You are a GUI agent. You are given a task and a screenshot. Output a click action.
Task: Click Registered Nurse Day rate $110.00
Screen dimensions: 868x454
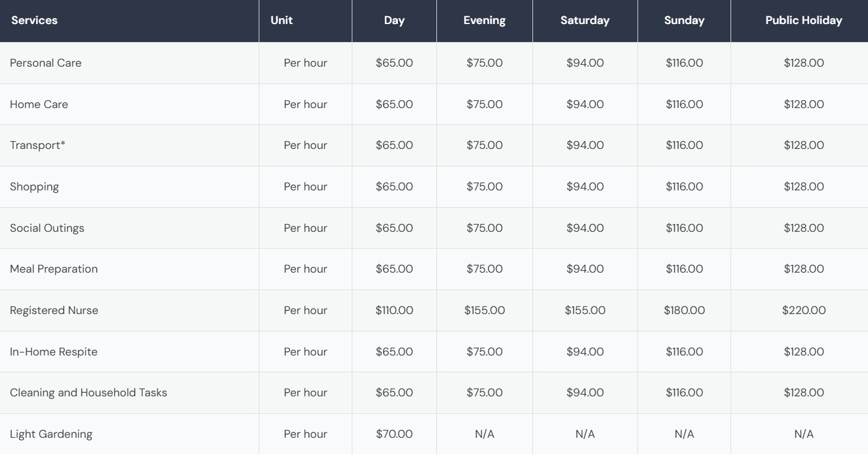click(394, 310)
